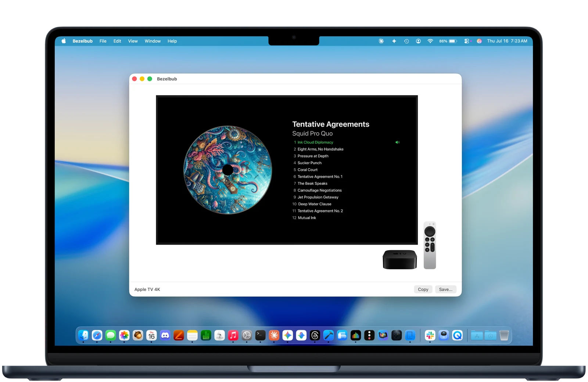
Task: Launch Terminal from the Dock
Action: [260, 335]
